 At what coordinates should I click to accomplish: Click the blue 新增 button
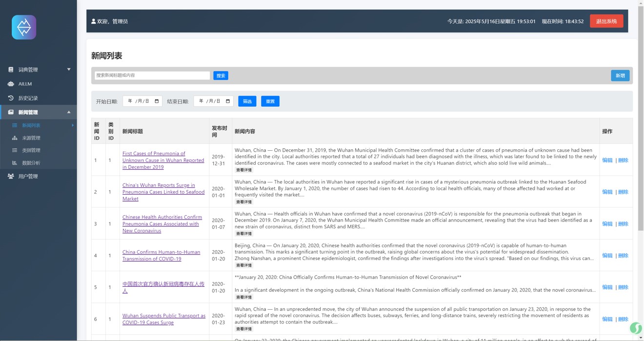tap(620, 76)
